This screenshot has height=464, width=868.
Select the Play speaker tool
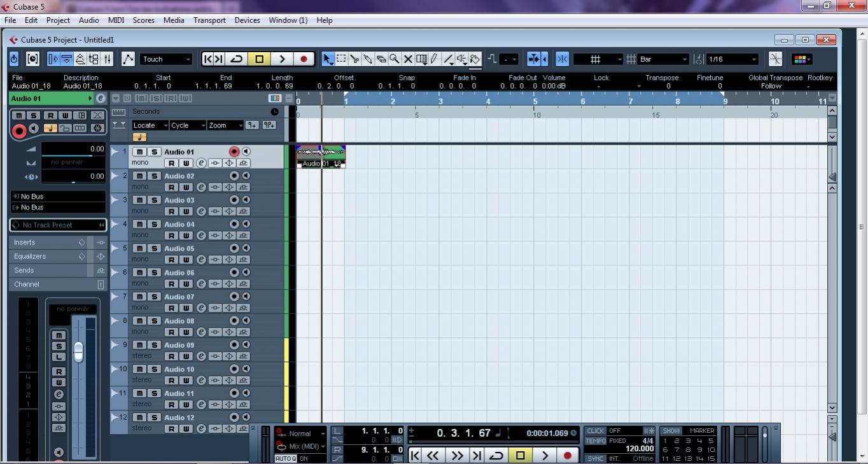(x=462, y=59)
